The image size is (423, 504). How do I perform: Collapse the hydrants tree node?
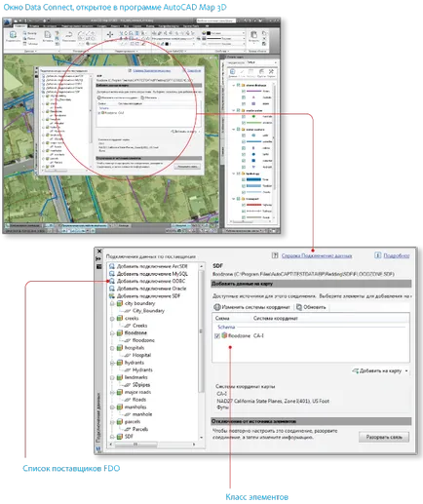coord(112,363)
